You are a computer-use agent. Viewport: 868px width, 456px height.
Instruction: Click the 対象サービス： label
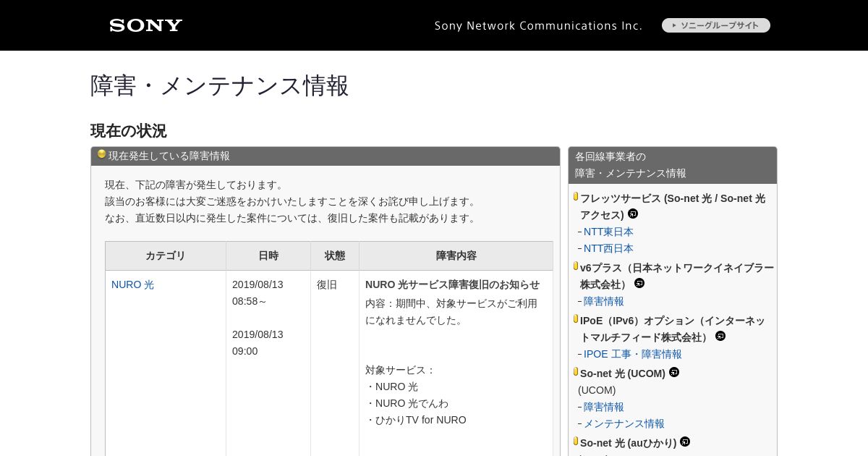tap(401, 370)
